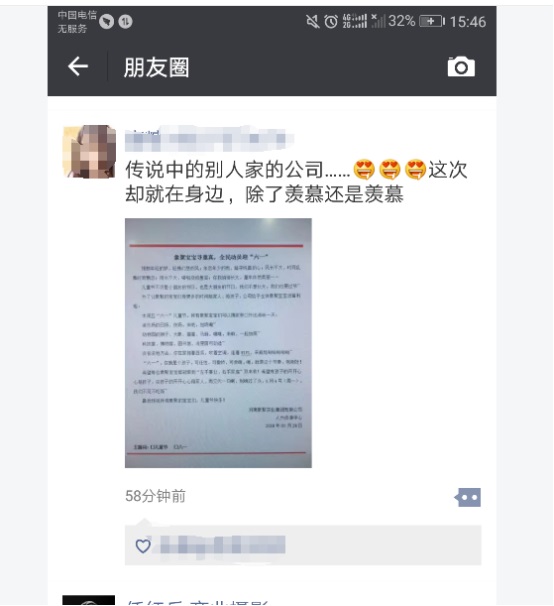
Task: Tap the 32% battery percentage
Action: pyautogui.click(x=402, y=21)
